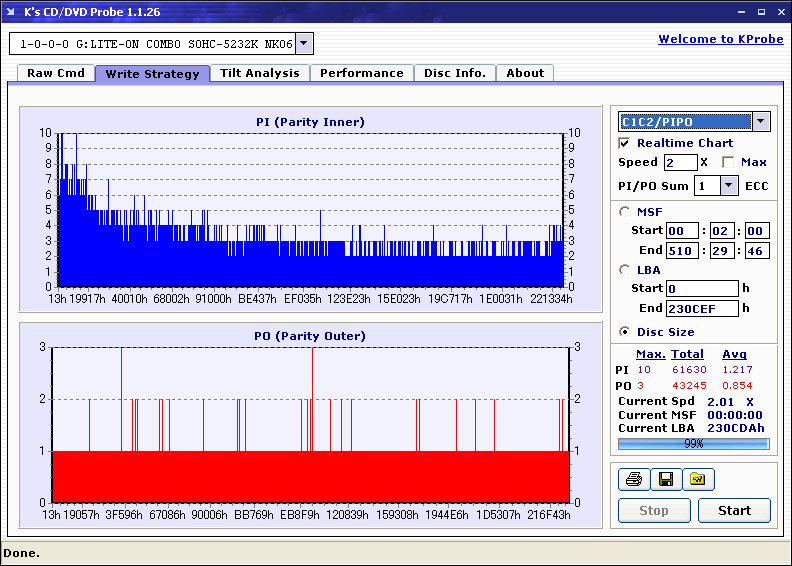This screenshot has height=566, width=792.
Task: Enable the Max speed checkbox
Action: 727,162
